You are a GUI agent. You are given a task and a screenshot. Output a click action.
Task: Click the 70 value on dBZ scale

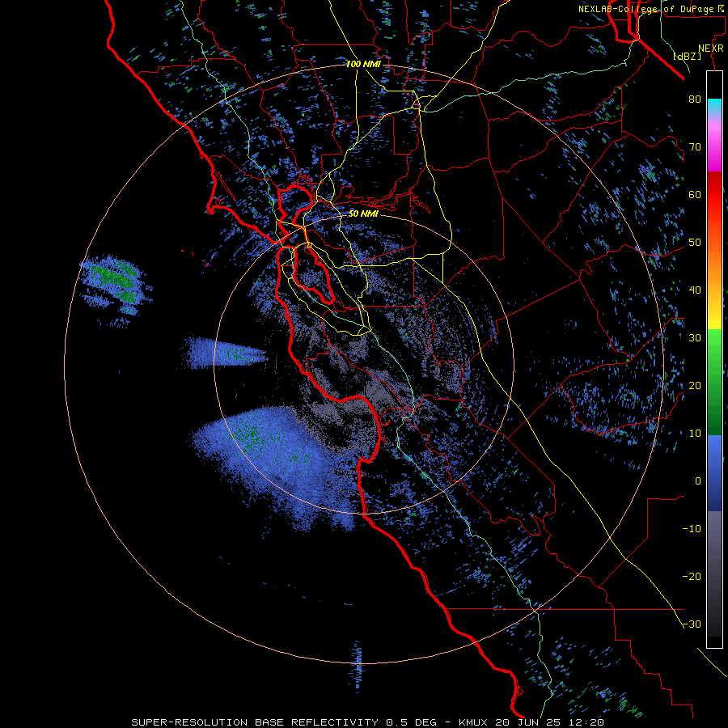[x=695, y=146]
